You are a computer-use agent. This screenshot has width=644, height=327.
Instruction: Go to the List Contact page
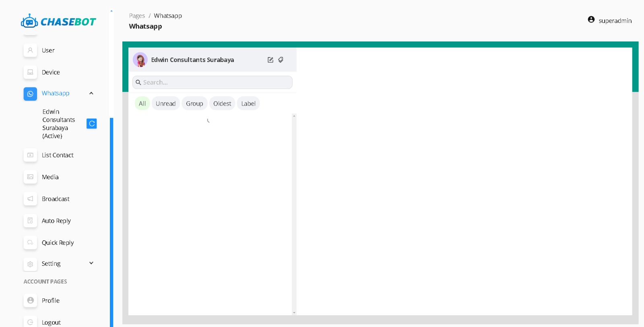pyautogui.click(x=58, y=155)
